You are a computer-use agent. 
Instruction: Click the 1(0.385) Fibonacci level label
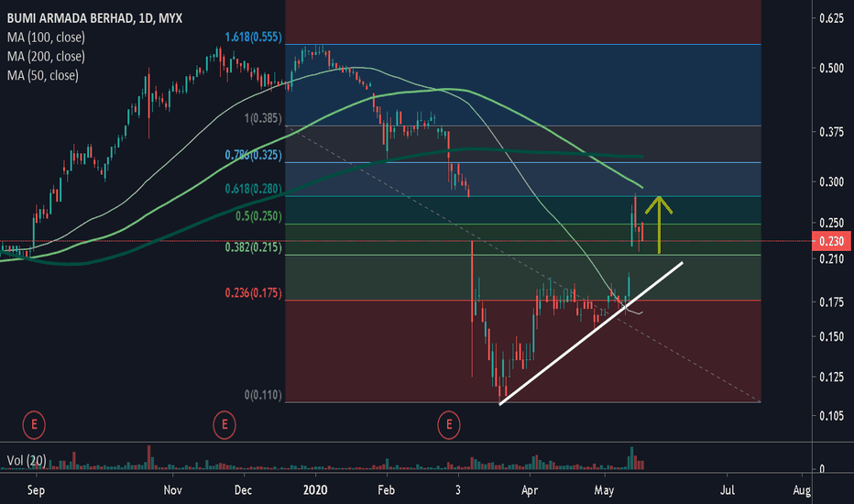click(x=263, y=118)
